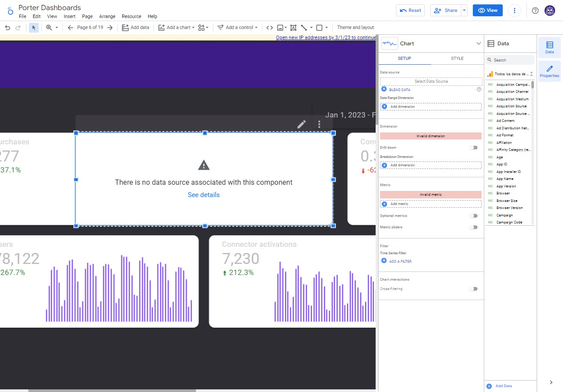Click the Reset button
The height and width of the screenshot is (392, 563).
[410, 11]
